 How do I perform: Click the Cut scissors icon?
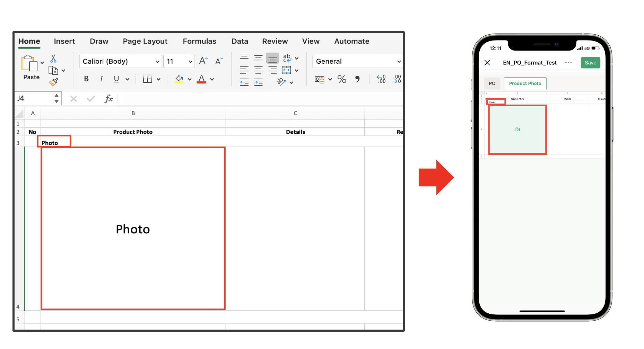coord(53,58)
